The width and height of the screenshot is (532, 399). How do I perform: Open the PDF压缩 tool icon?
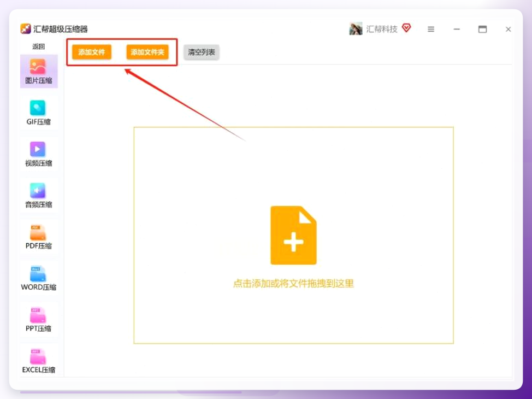coord(38,232)
